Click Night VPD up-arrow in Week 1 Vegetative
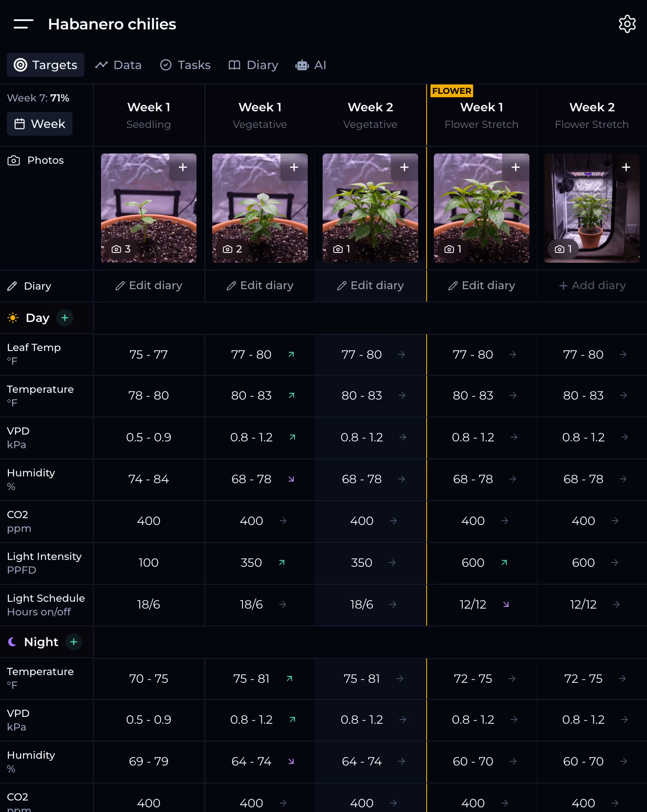Image resolution: width=647 pixels, height=812 pixels. click(292, 719)
